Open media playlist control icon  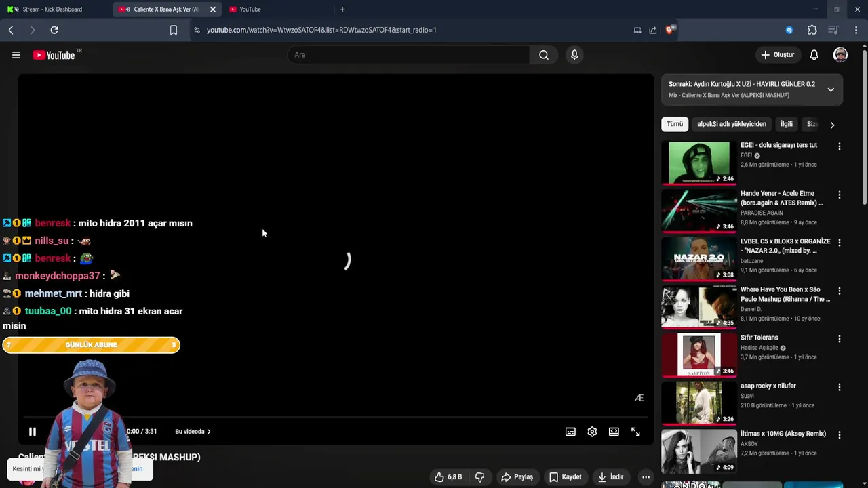834,30
